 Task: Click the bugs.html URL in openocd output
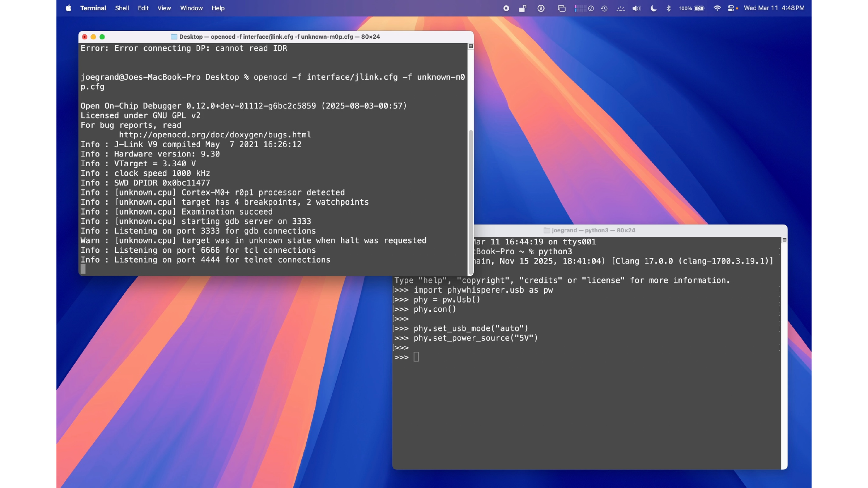tap(215, 135)
